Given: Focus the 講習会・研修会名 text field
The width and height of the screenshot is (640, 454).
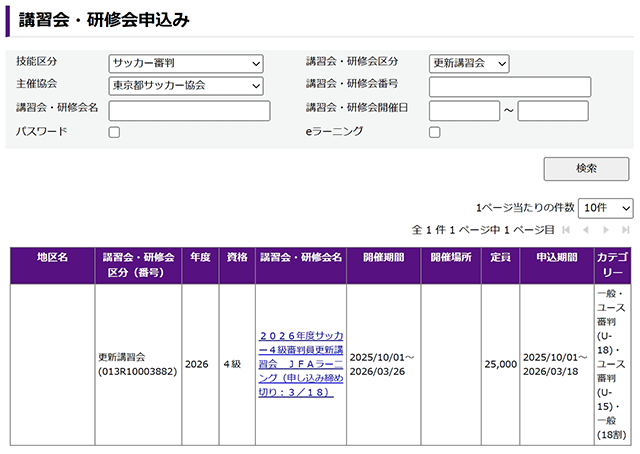Looking at the screenshot, I should pos(189,110).
